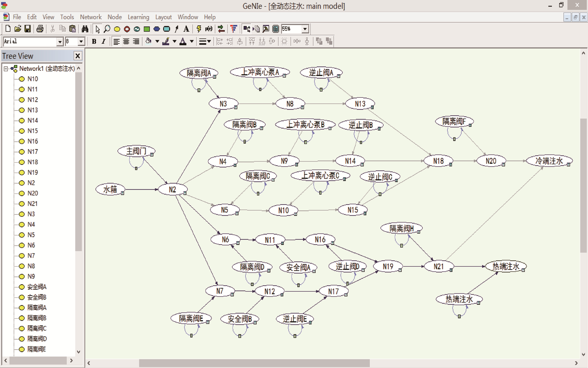Open the zoom percentage dropdown

tap(305, 29)
